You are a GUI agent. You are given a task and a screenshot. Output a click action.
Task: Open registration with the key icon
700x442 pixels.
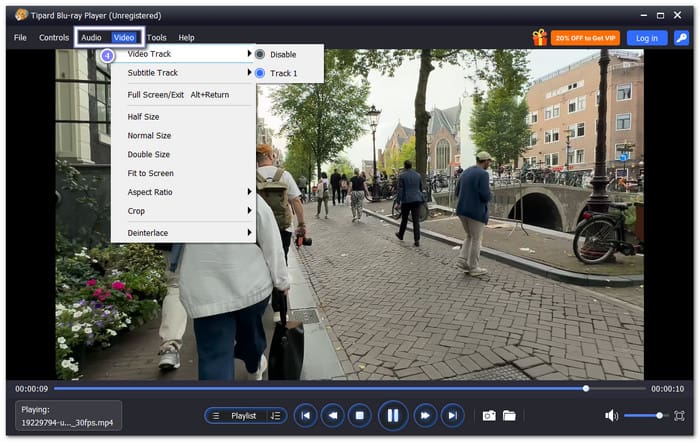pyautogui.click(x=681, y=38)
